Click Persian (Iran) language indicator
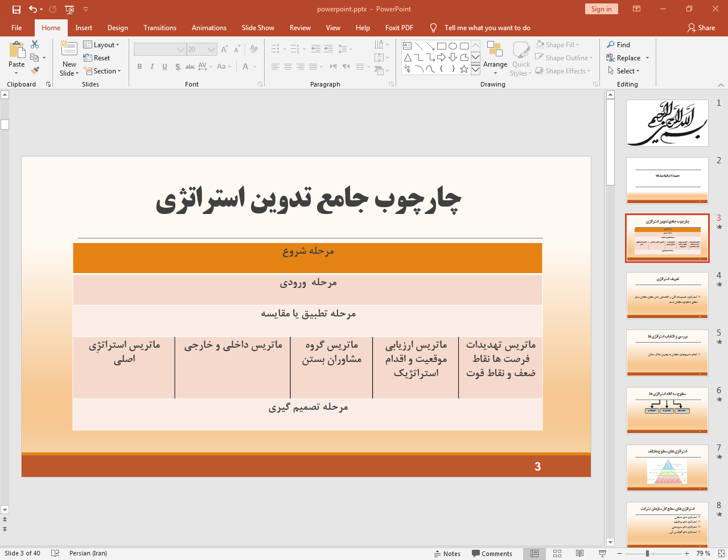728x560 pixels. point(88,554)
